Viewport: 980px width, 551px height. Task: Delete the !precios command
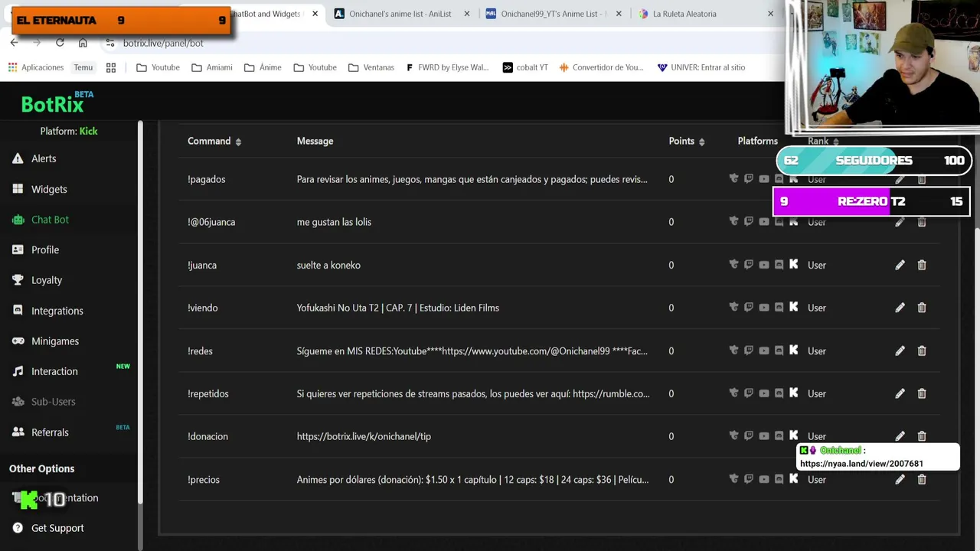pos(922,479)
